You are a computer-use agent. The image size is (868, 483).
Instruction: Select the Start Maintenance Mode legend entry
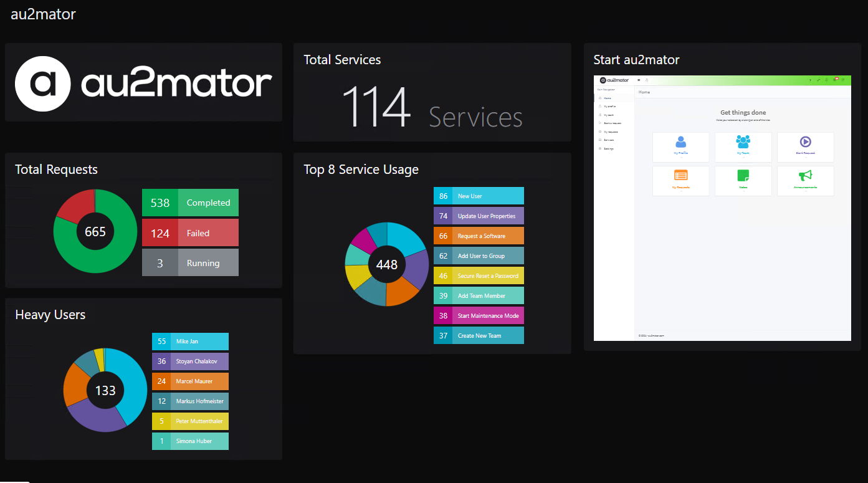click(479, 315)
